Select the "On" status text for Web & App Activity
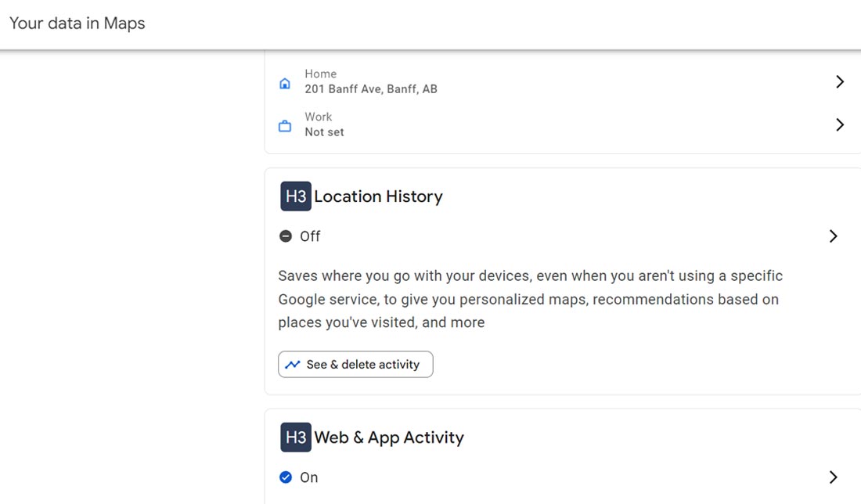Screen dimensions: 861x504 click(309, 477)
